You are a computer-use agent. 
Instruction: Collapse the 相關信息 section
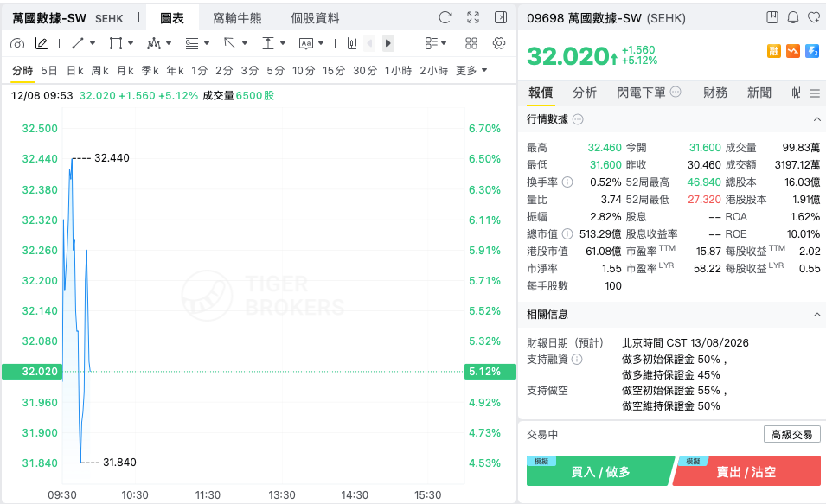click(816, 315)
